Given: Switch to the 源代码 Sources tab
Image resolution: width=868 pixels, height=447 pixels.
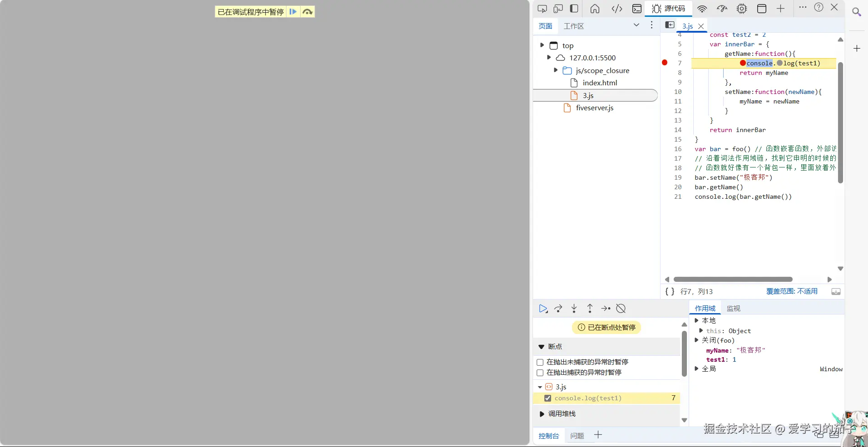Looking at the screenshot, I should pyautogui.click(x=668, y=9).
